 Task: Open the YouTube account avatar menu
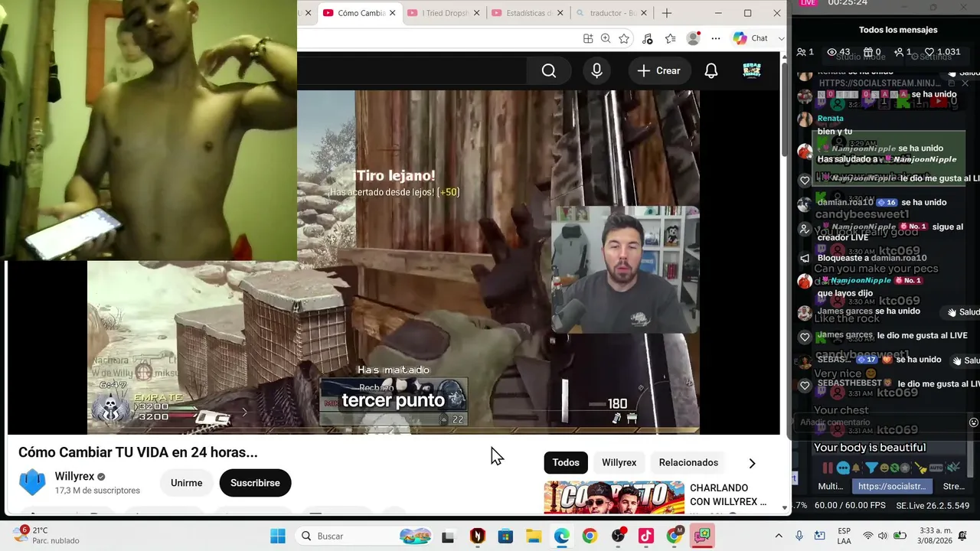[752, 71]
